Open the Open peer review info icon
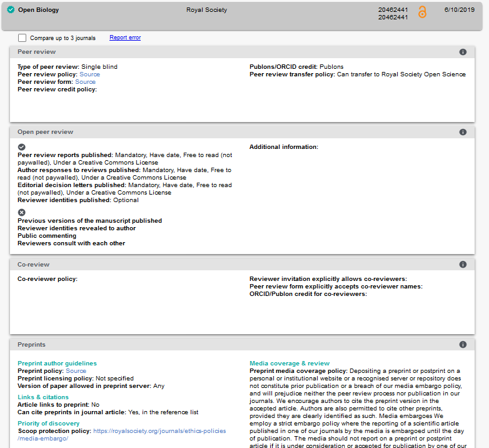 pyautogui.click(x=463, y=132)
